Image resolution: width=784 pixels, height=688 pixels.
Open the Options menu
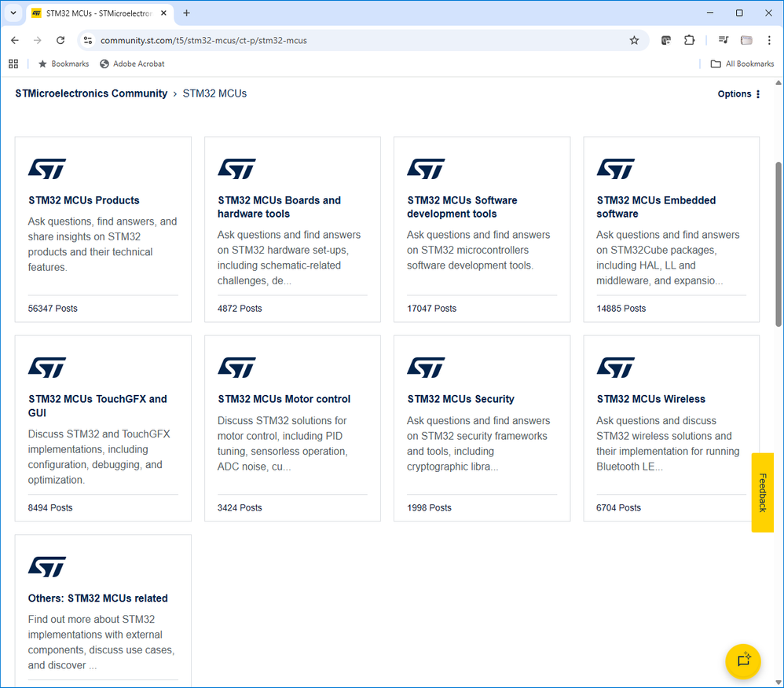tap(739, 94)
